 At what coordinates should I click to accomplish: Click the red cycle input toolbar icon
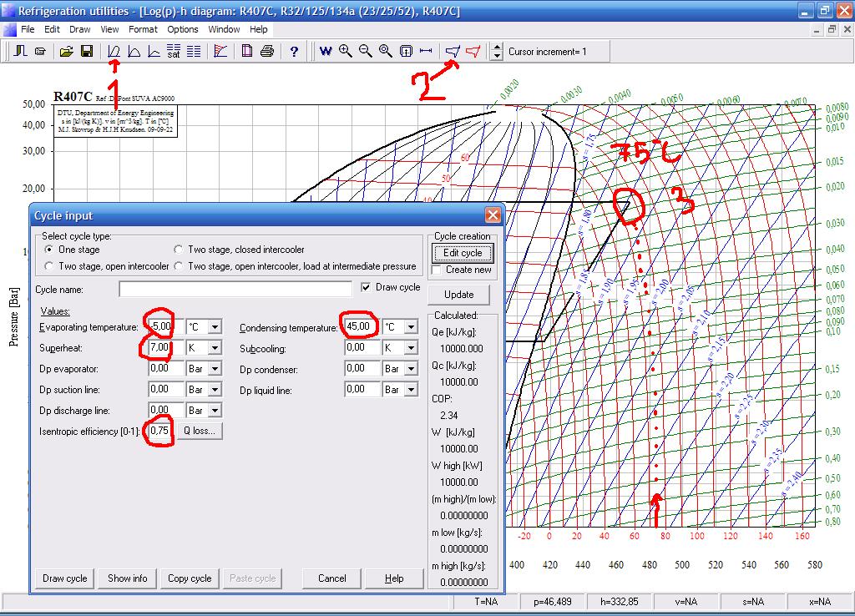point(473,52)
